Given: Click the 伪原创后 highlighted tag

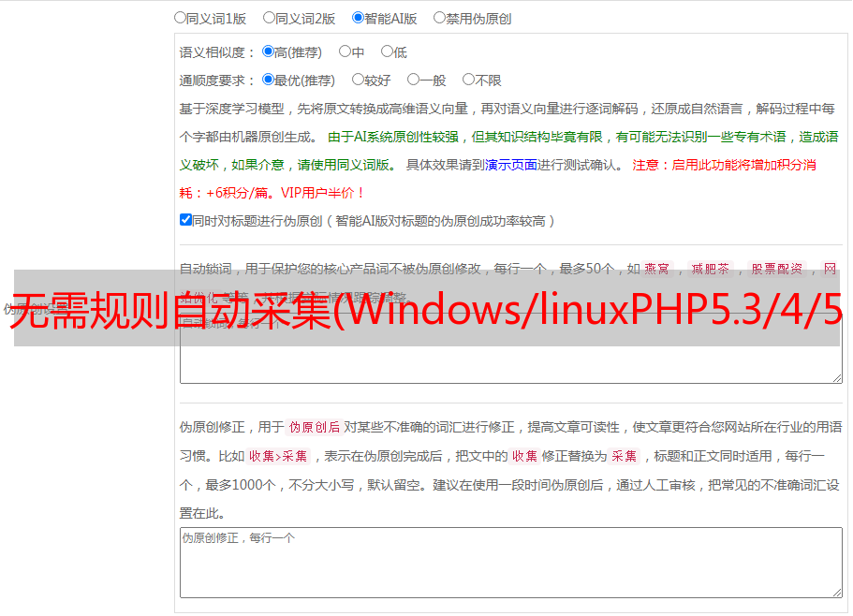Looking at the screenshot, I should tap(315, 427).
